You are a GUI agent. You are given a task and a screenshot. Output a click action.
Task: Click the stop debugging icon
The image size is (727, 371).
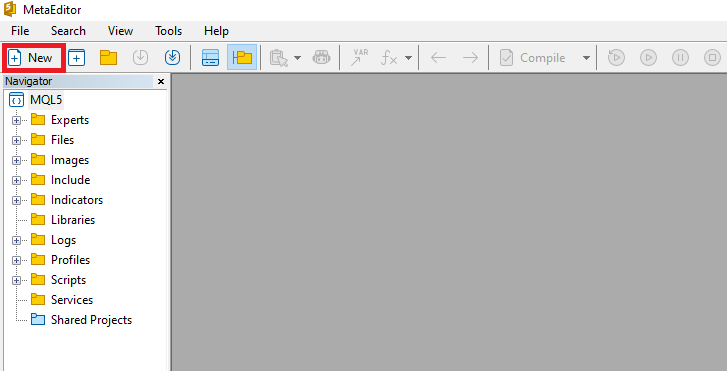(712, 58)
